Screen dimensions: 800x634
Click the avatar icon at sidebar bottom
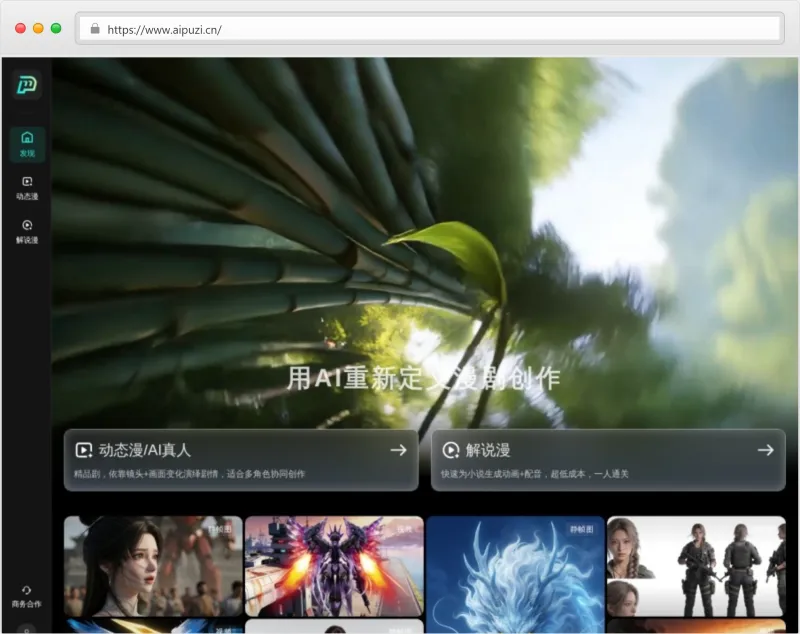click(27, 629)
